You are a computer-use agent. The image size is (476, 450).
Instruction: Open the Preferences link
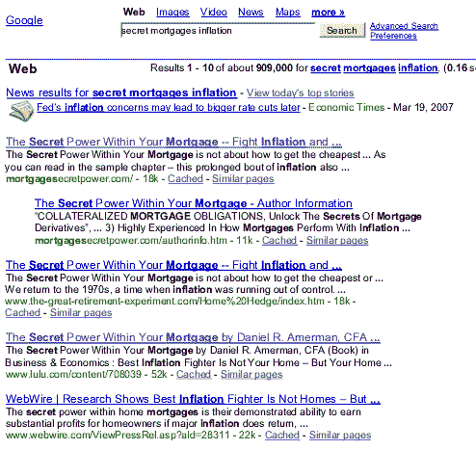(x=393, y=36)
